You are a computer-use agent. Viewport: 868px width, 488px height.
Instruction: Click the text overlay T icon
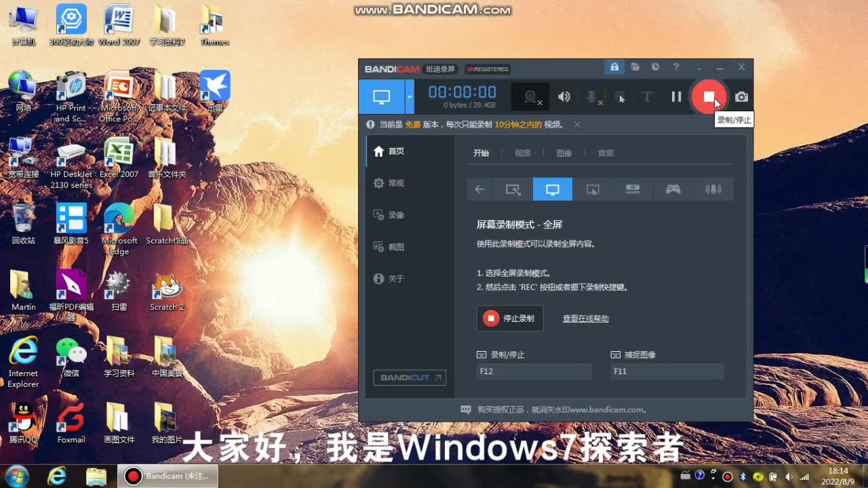click(647, 97)
